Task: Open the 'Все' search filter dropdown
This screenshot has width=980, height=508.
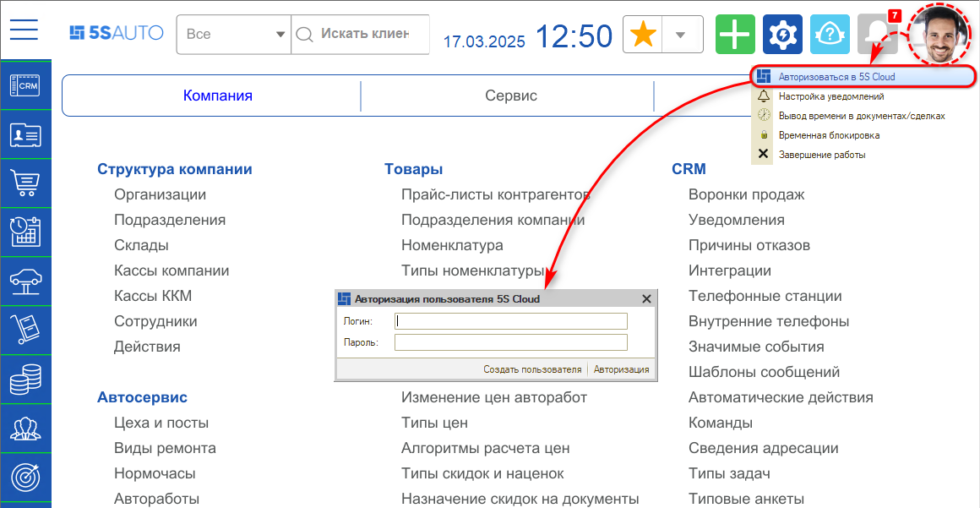Action: point(232,35)
